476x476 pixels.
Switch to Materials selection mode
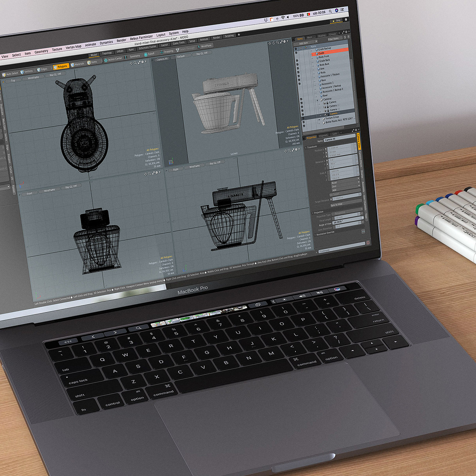click(x=78, y=64)
